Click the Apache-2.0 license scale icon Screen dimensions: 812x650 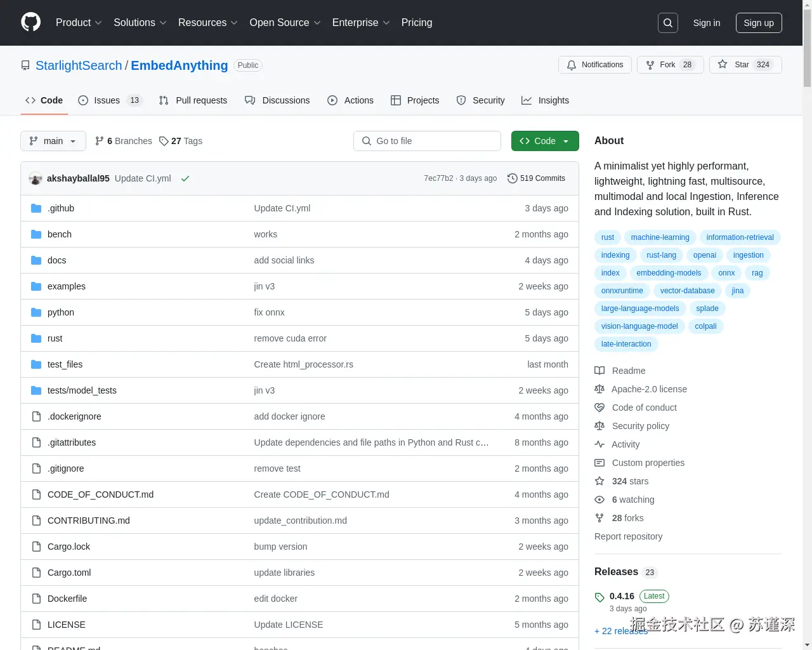coord(599,389)
